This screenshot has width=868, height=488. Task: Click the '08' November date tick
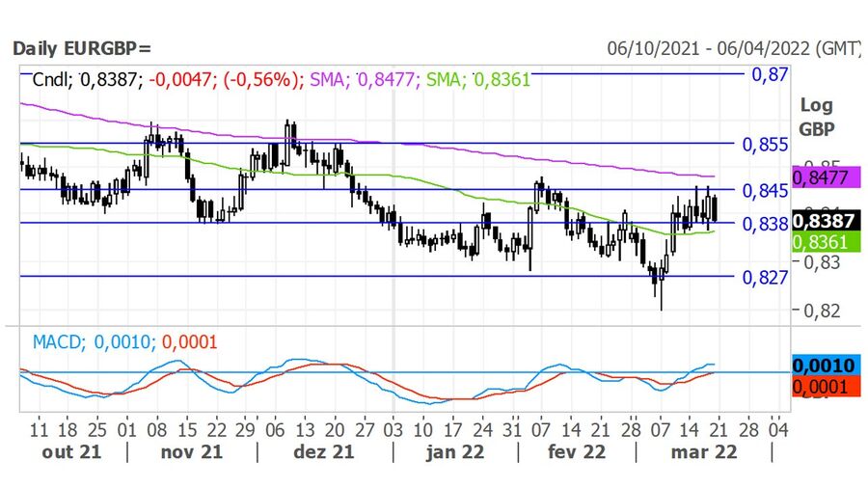point(157,430)
